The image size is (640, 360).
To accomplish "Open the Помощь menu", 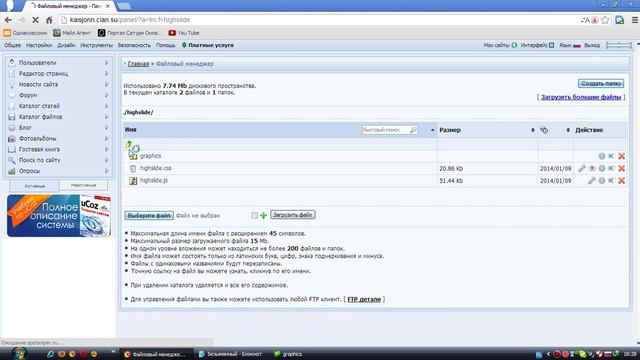I will tap(165, 45).
